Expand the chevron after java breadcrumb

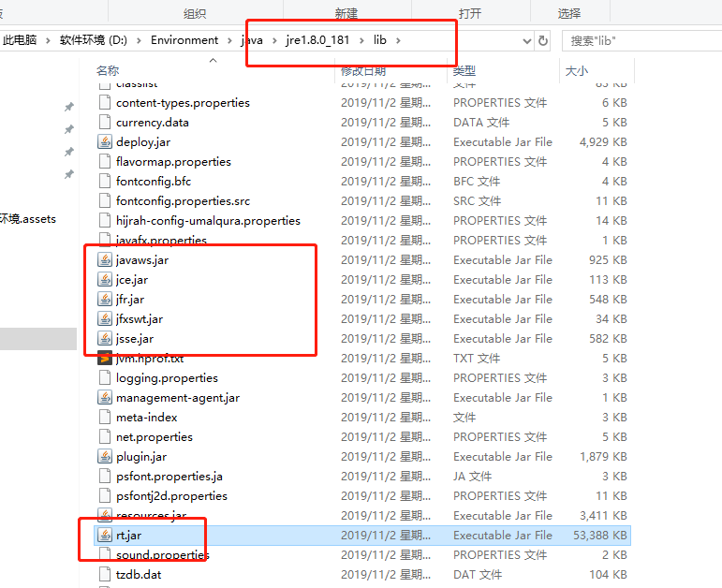point(274,40)
